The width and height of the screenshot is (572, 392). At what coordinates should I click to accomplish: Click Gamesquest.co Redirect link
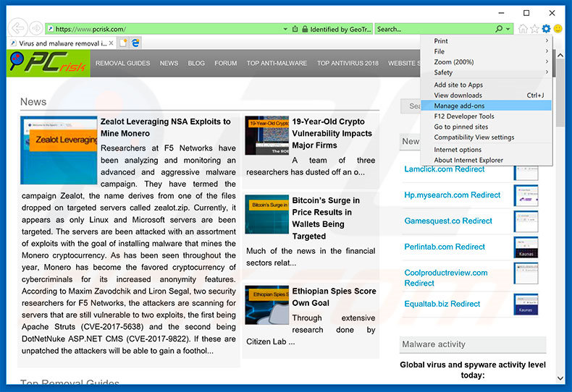(448, 221)
